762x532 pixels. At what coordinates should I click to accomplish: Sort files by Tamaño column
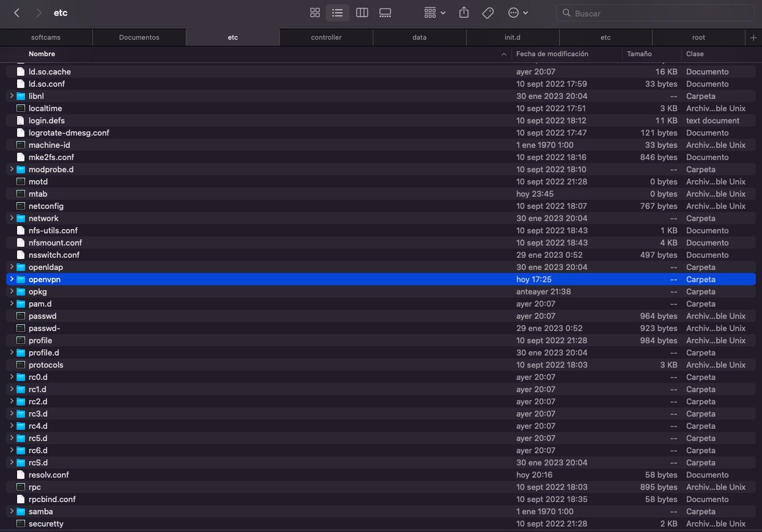pyautogui.click(x=639, y=54)
